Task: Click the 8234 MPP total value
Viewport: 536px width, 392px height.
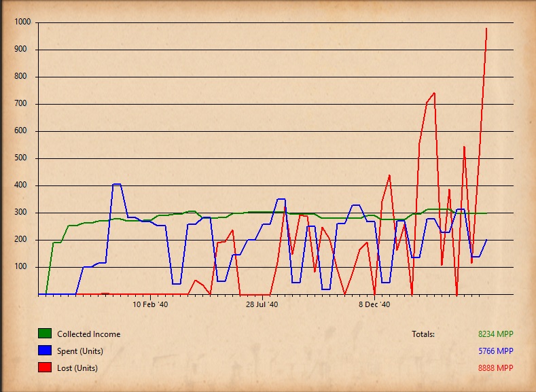Action: [x=496, y=334]
